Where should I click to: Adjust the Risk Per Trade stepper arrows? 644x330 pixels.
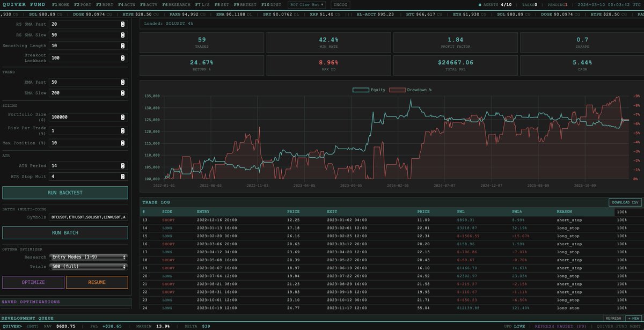coord(123,131)
